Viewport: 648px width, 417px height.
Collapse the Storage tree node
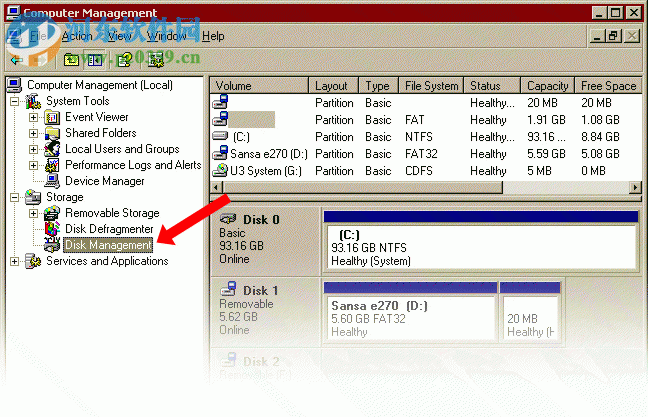tap(15, 197)
